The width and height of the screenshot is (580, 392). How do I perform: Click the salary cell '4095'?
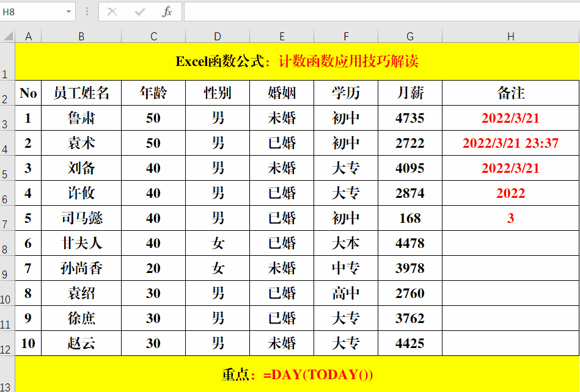click(x=410, y=168)
